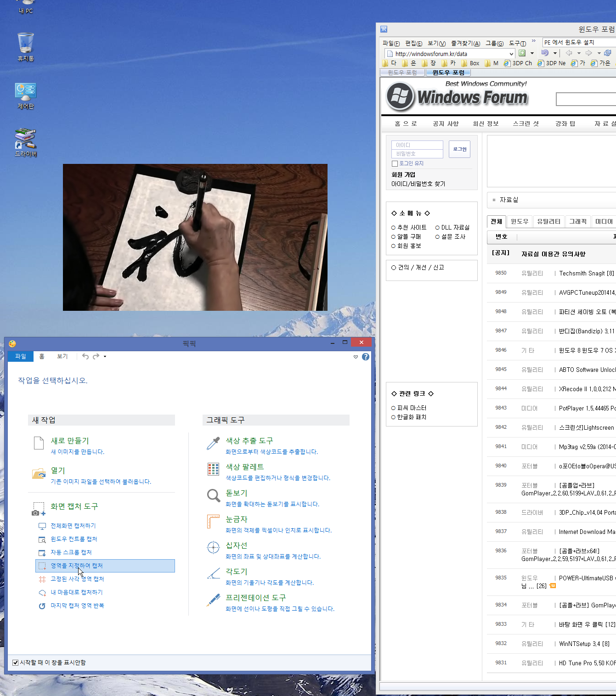Click the 프리젠테이션 도구 pen icon

(x=214, y=600)
